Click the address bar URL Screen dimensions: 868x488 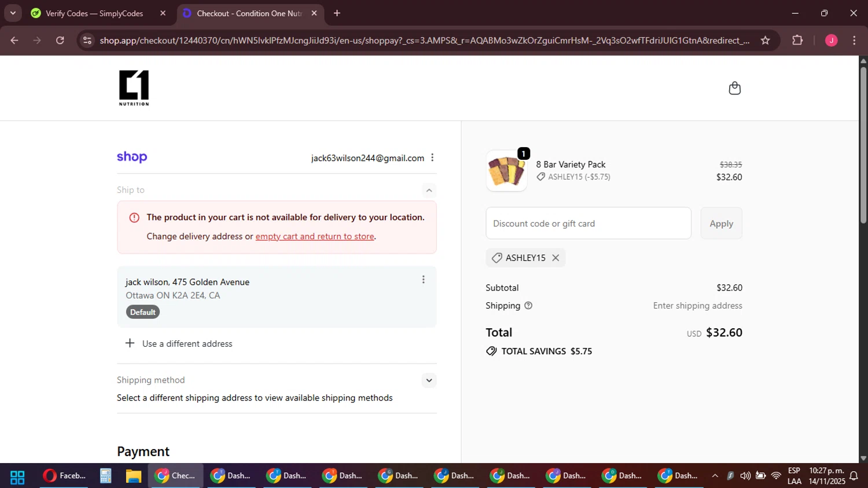[x=424, y=41]
